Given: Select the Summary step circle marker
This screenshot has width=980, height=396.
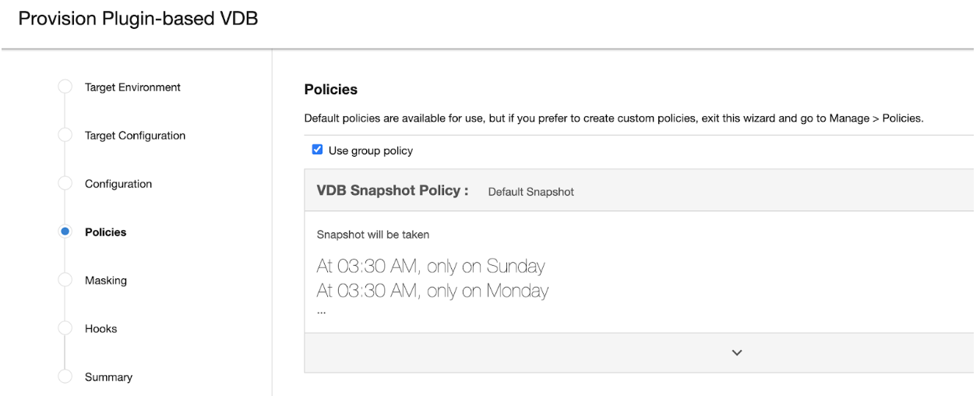Looking at the screenshot, I should [65, 377].
